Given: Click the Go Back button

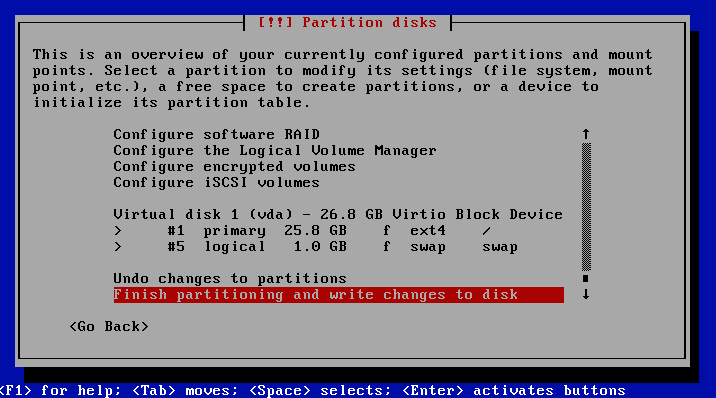Looking at the screenshot, I should 109,327.
